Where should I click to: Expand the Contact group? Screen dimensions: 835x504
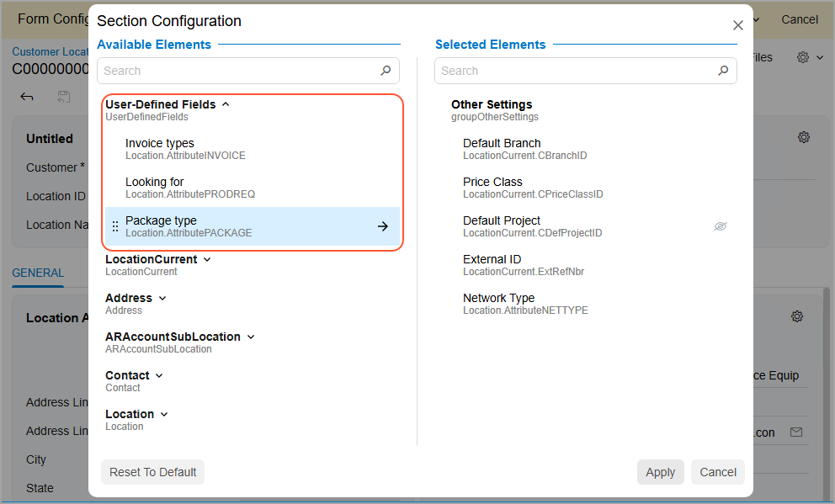click(x=159, y=375)
